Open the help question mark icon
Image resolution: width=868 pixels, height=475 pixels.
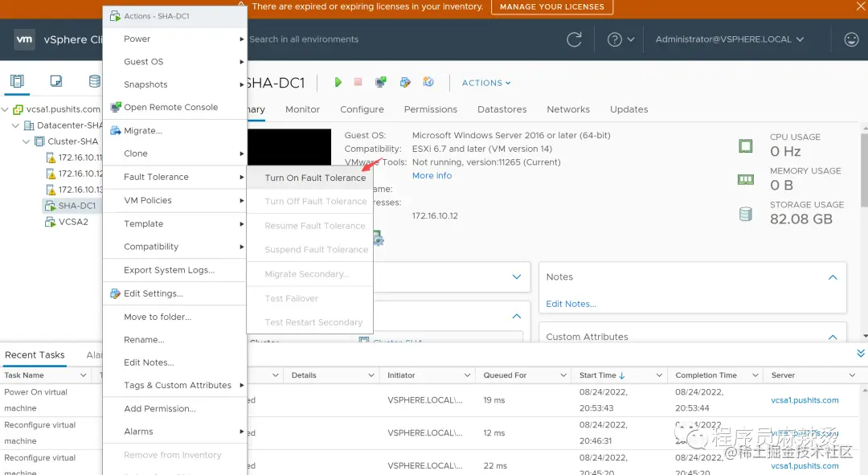615,39
